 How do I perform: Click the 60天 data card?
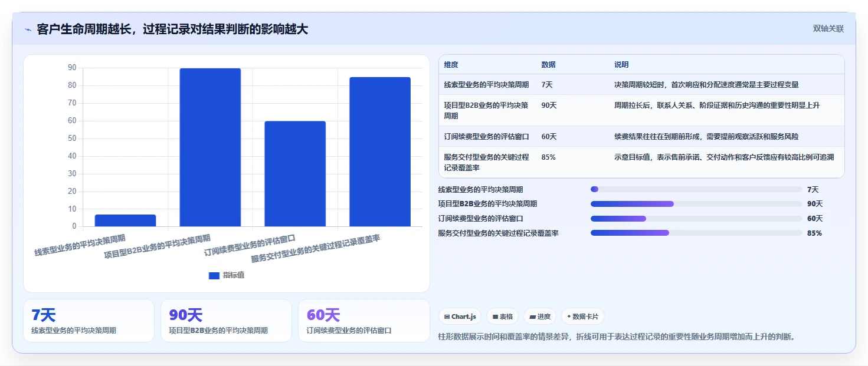(364, 321)
